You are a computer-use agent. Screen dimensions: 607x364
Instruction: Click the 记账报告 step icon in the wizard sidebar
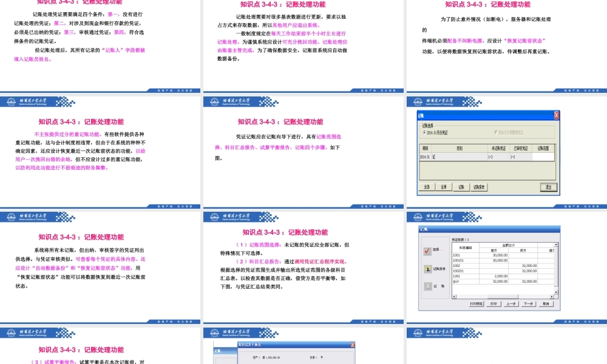[427, 268]
